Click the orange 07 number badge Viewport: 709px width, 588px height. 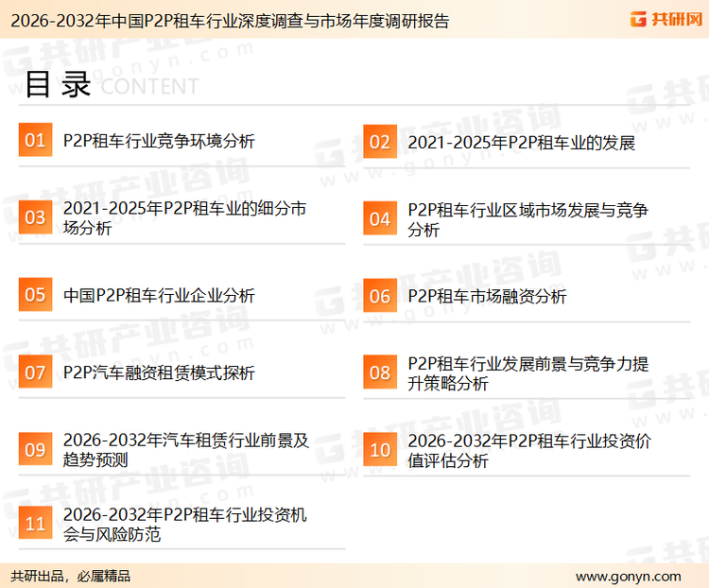(x=35, y=372)
